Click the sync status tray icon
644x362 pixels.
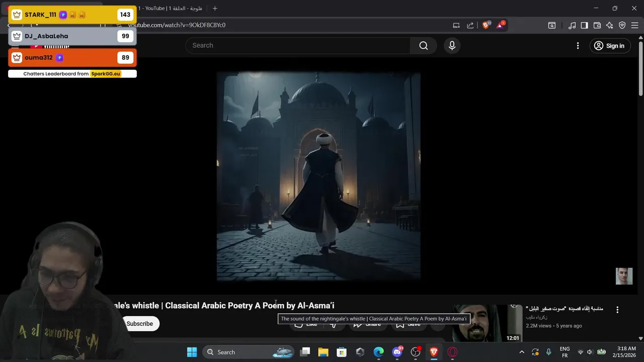click(535, 352)
